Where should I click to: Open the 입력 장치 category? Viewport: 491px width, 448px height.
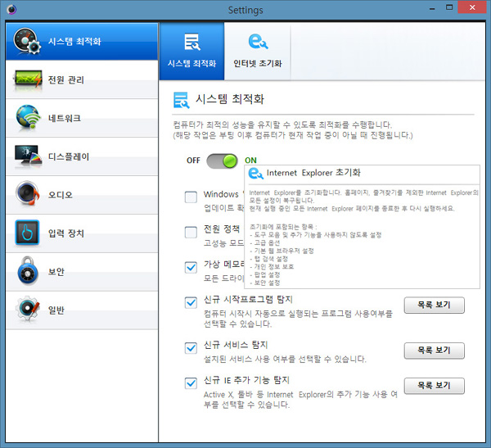[82, 233]
